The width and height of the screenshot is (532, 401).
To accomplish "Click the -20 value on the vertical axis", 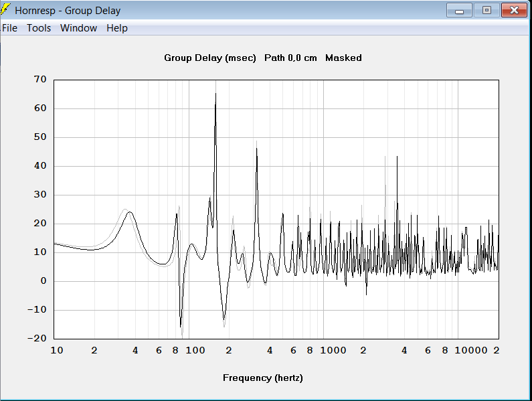I will click(x=37, y=338).
